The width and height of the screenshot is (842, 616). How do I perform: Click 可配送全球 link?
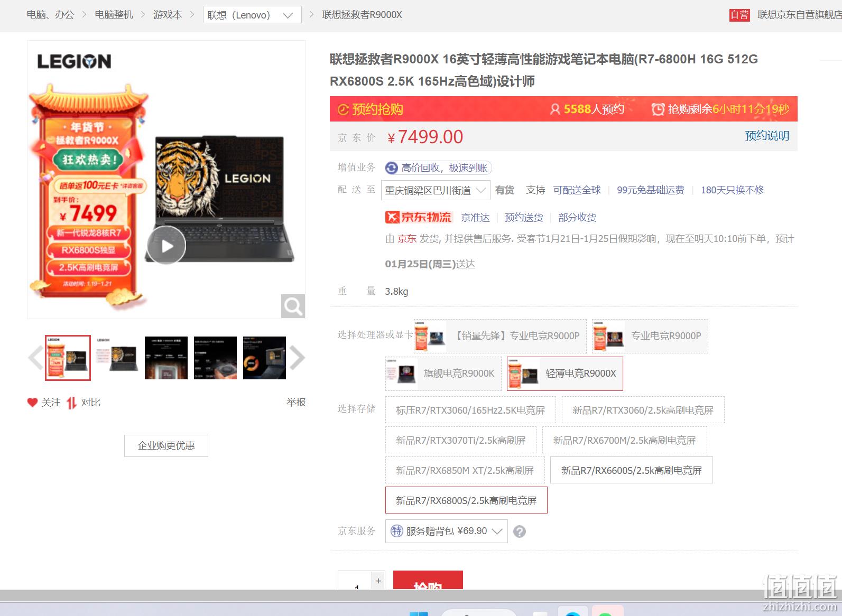point(577,190)
